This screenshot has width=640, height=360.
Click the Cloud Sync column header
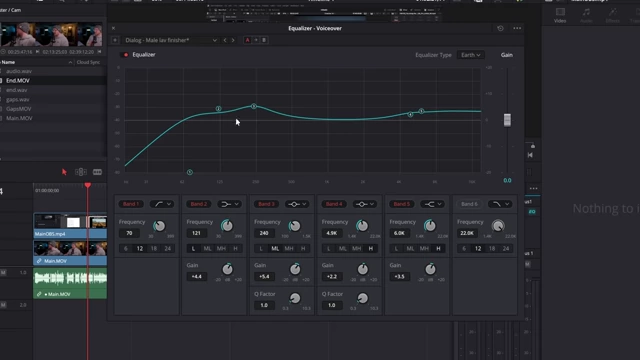pyautogui.click(x=88, y=62)
